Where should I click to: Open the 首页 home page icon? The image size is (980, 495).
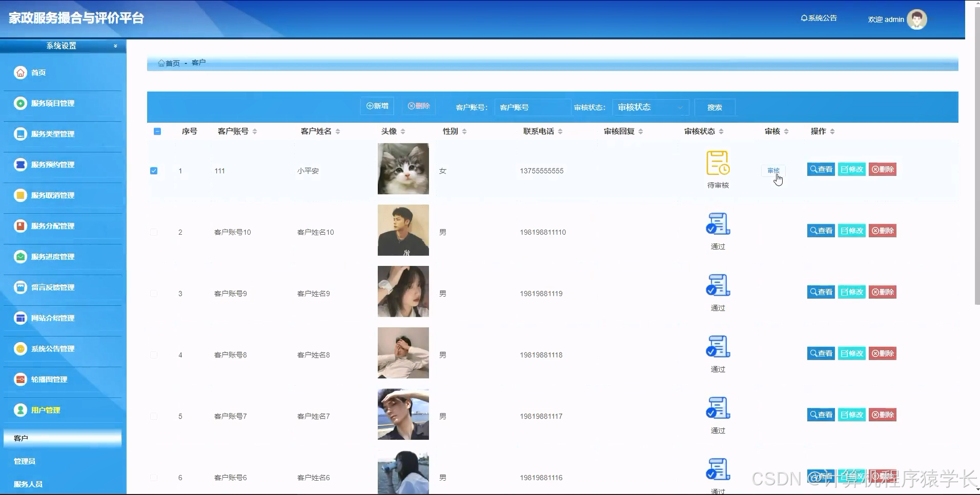coord(20,72)
